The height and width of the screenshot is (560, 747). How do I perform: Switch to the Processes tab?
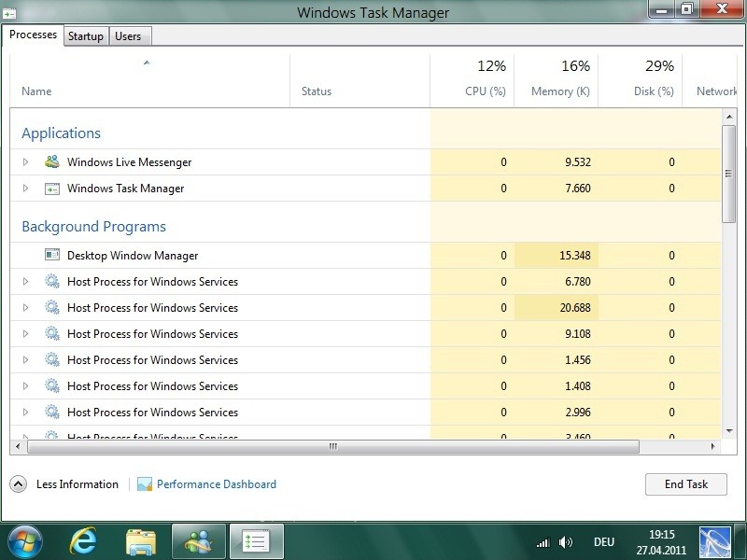(x=33, y=35)
